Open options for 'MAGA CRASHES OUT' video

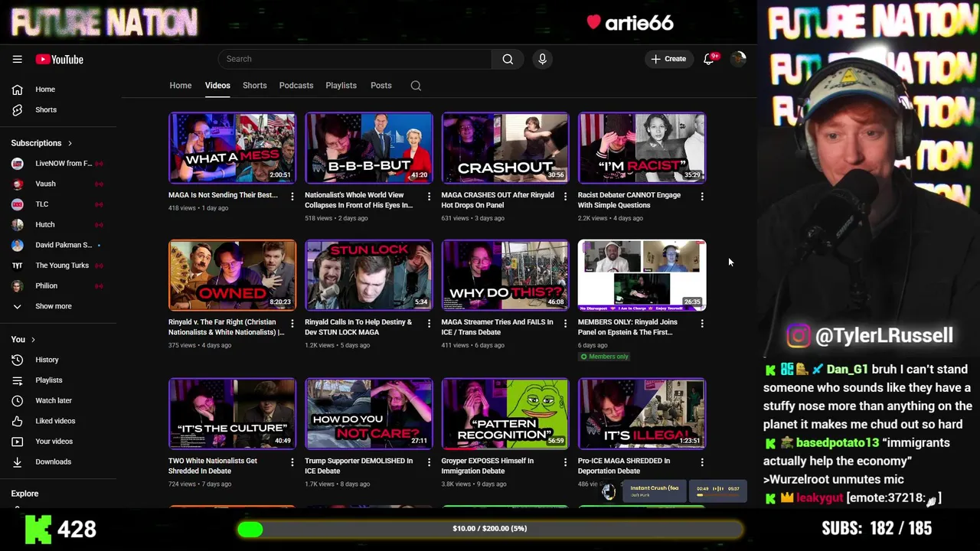point(565,197)
